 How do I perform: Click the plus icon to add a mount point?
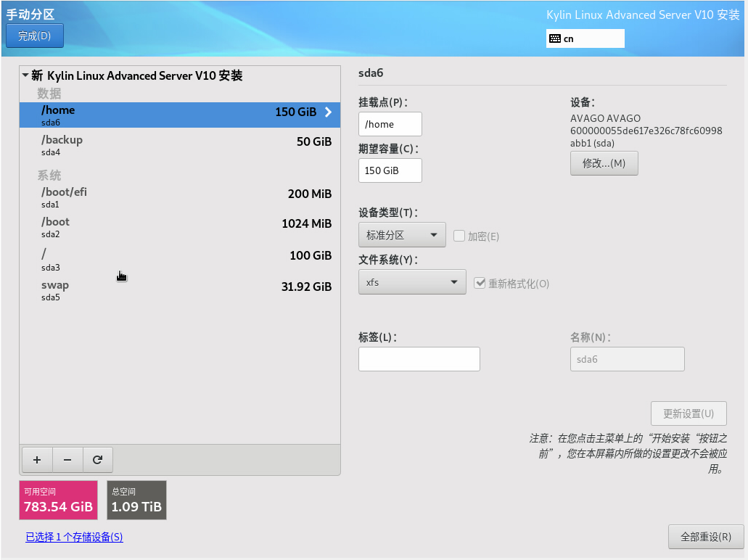point(37,460)
